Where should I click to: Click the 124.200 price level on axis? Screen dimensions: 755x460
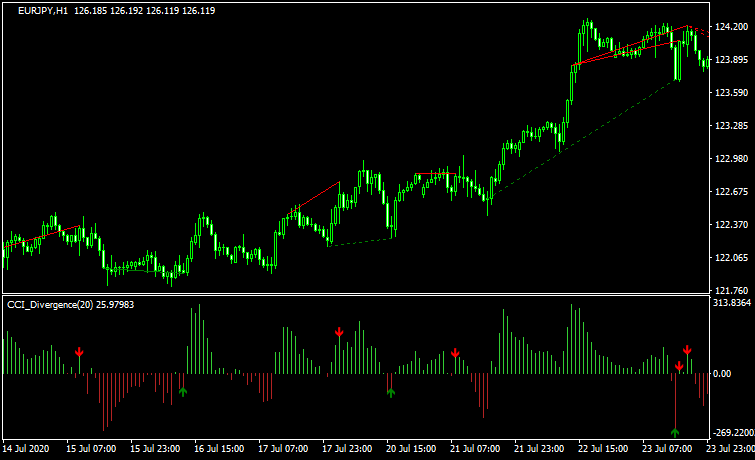pyautogui.click(x=732, y=28)
